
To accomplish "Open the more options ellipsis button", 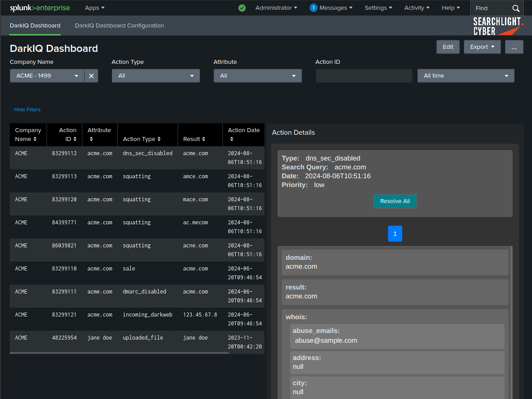I will (x=514, y=47).
